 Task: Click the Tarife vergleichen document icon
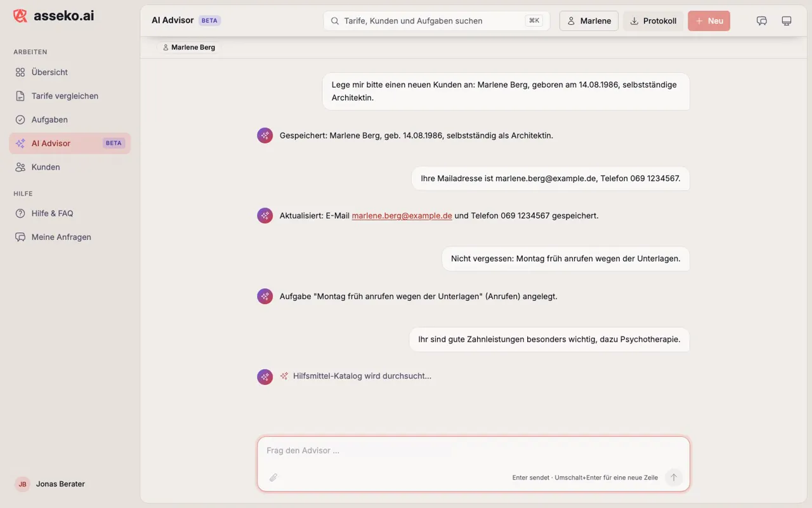(x=20, y=96)
